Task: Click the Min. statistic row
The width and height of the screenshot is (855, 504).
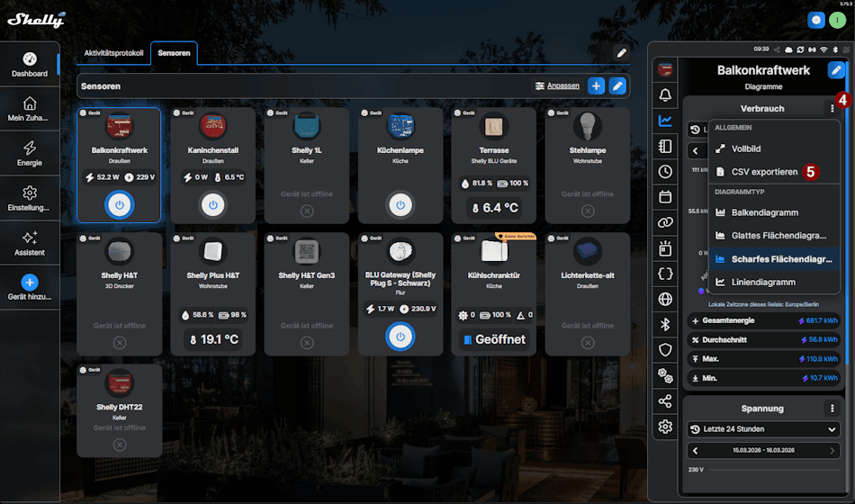Action: click(763, 378)
